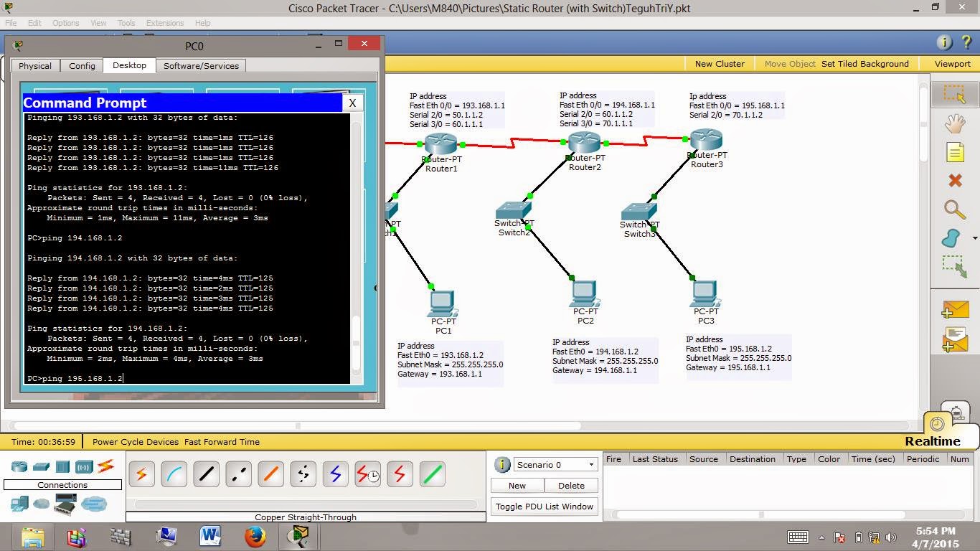Switch to the Config tab in PC0
This screenshot has height=551, width=980.
82,66
